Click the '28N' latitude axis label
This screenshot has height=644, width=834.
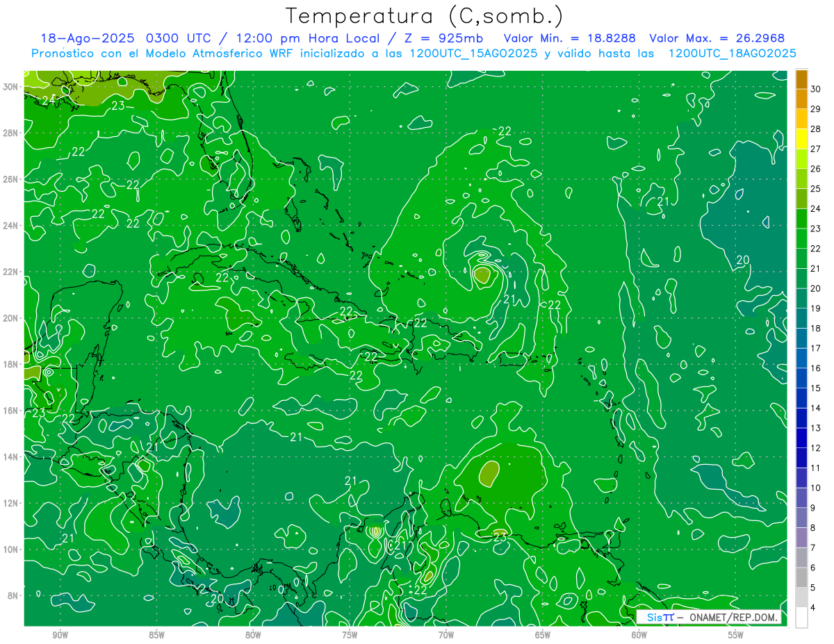[x=11, y=133]
